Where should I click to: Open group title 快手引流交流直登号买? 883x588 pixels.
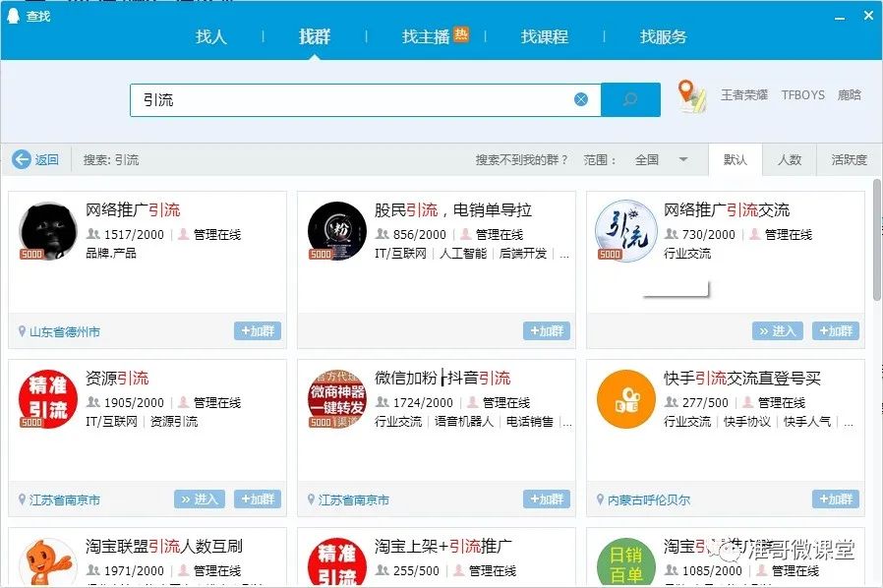point(742,378)
